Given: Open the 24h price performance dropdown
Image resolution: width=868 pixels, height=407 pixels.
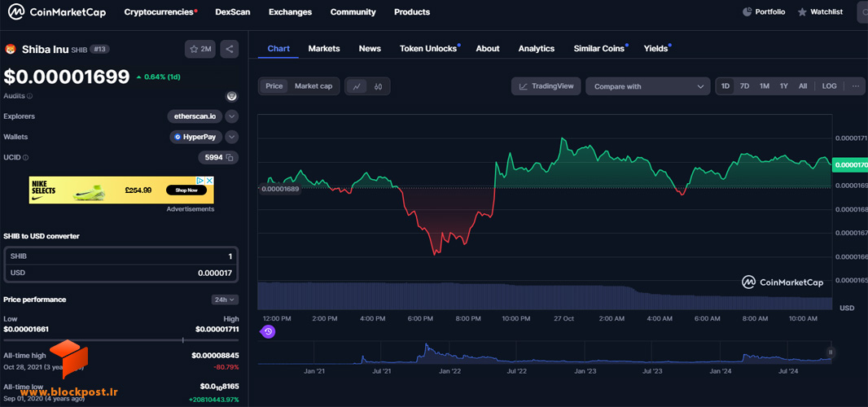Looking at the screenshot, I should tap(225, 300).
